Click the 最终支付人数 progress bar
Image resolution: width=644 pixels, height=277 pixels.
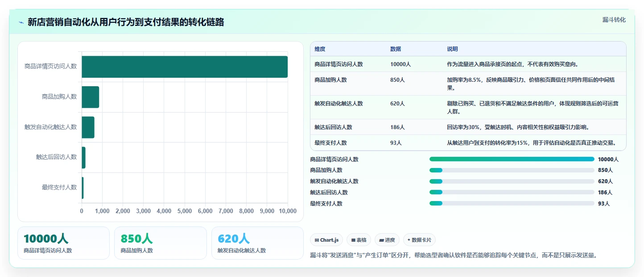pyautogui.click(x=512, y=203)
